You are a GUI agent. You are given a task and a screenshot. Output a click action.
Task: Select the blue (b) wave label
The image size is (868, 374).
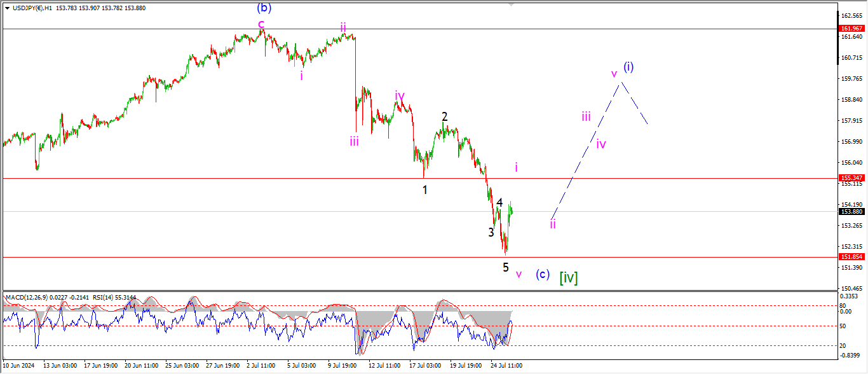[x=264, y=8]
